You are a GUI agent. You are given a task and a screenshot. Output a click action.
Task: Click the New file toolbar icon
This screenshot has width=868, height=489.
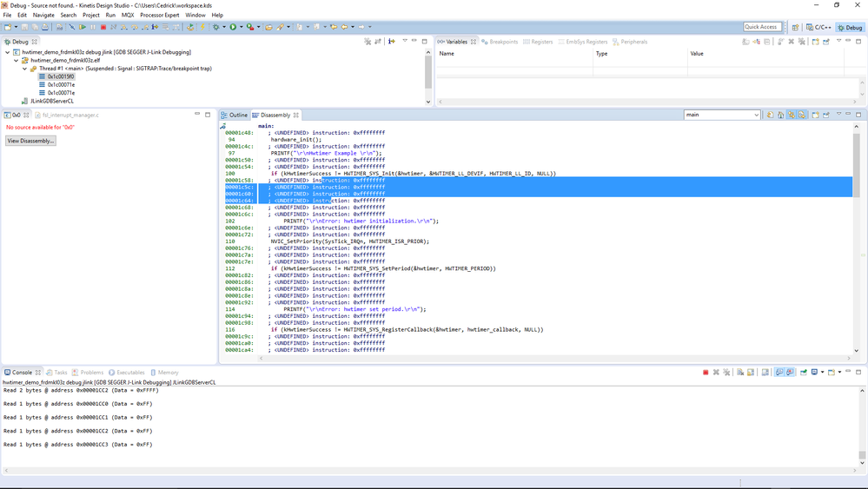7,27
